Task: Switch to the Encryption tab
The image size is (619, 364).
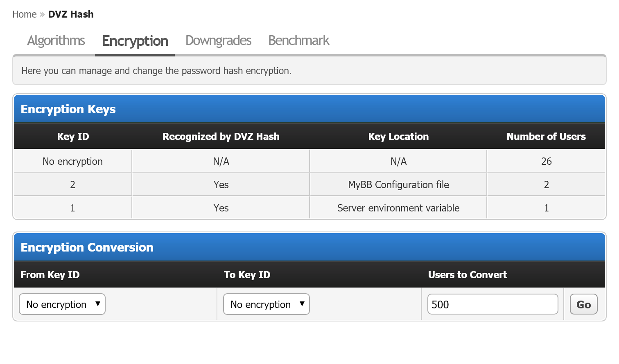Action: (135, 41)
